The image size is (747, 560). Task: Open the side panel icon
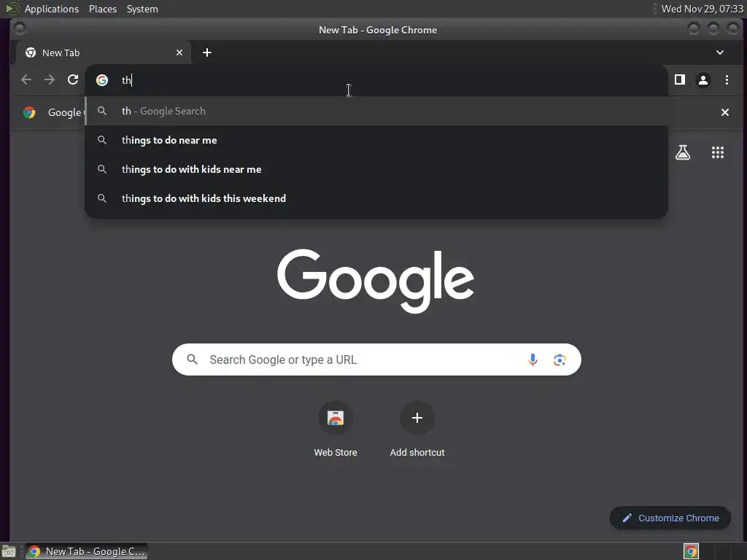pos(680,79)
